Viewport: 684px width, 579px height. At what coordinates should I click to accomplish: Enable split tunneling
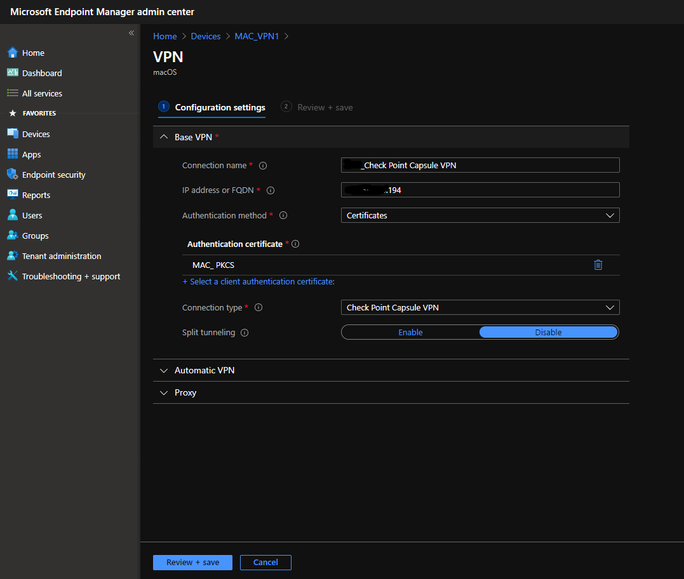tap(410, 332)
